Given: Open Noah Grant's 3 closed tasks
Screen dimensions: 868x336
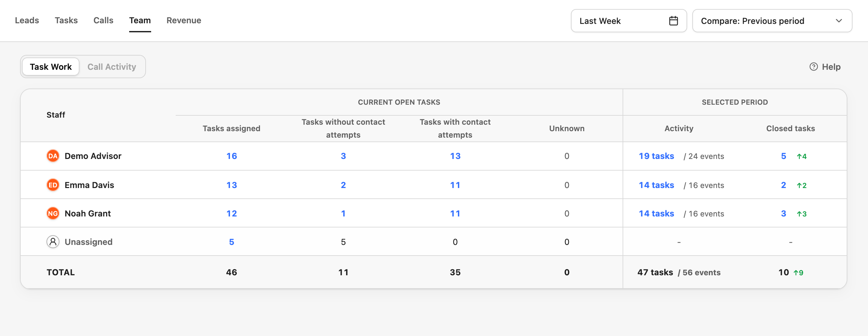Looking at the screenshot, I should click(x=783, y=213).
